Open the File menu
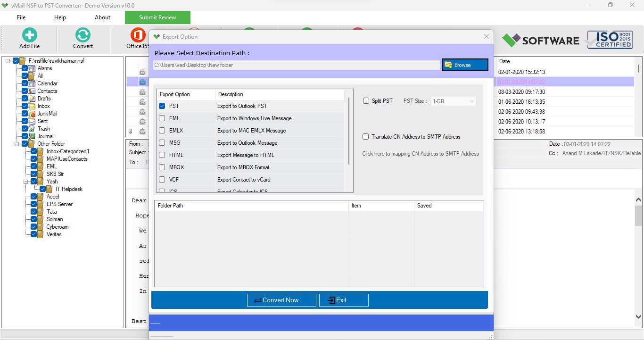 click(21, 17)
